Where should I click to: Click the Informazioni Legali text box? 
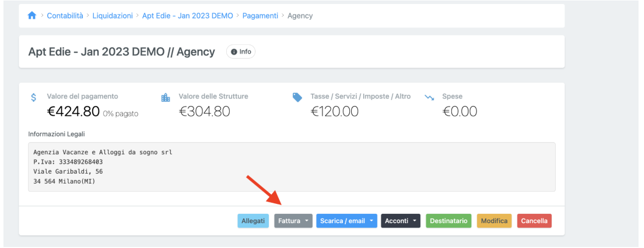292,167
